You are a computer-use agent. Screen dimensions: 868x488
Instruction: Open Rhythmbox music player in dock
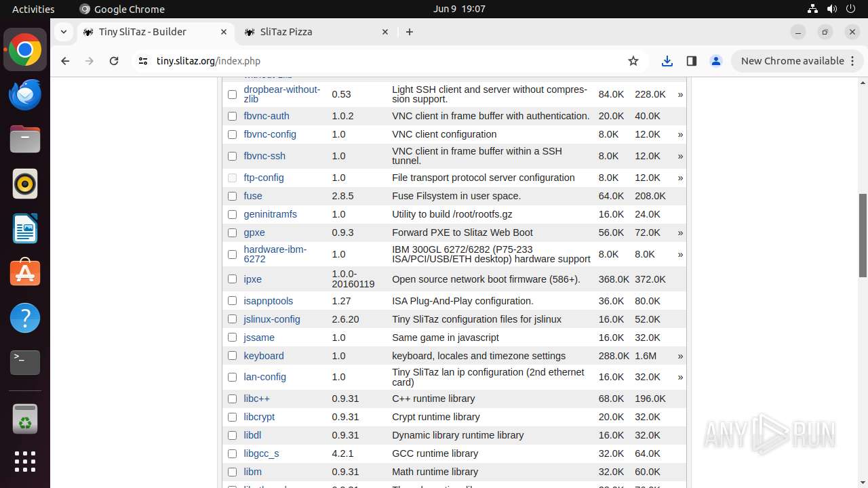click(25, 184)
